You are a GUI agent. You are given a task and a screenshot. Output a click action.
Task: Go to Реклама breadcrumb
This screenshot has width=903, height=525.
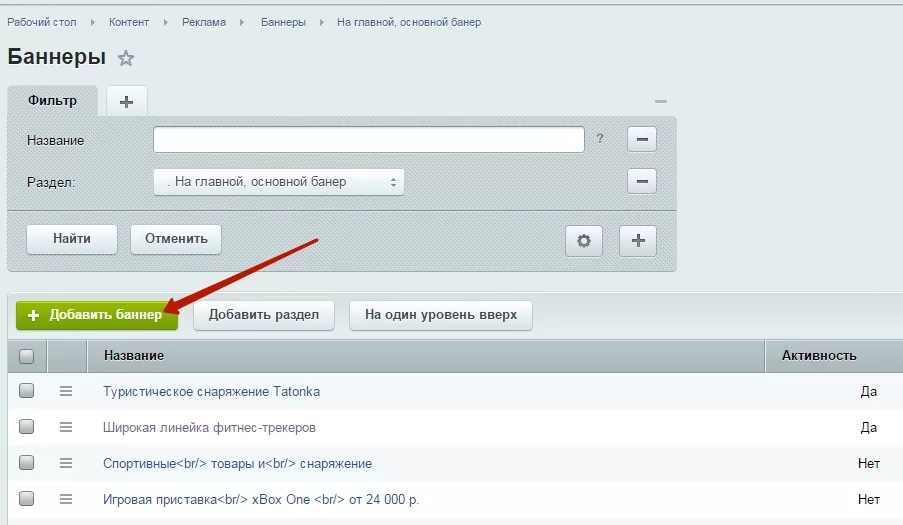204,22
